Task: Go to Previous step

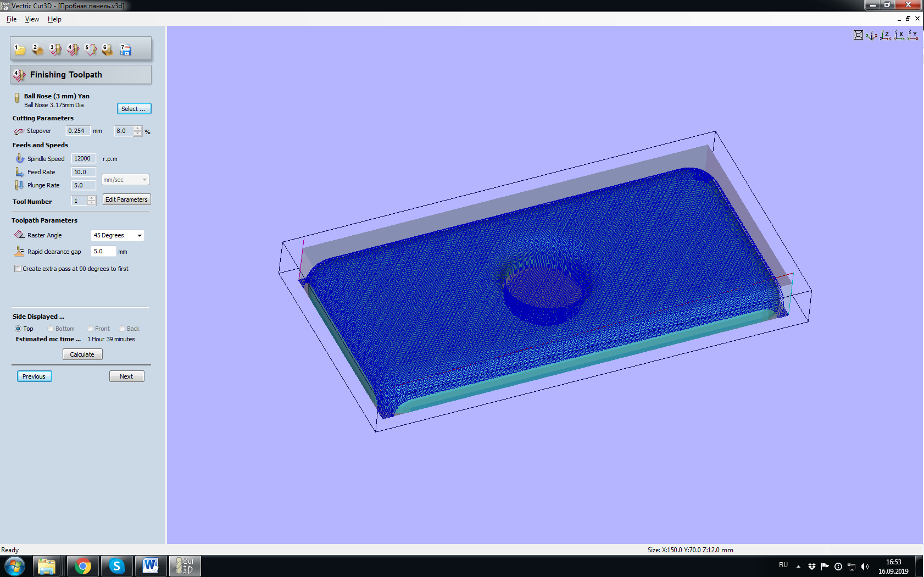Action: (34, 376)
